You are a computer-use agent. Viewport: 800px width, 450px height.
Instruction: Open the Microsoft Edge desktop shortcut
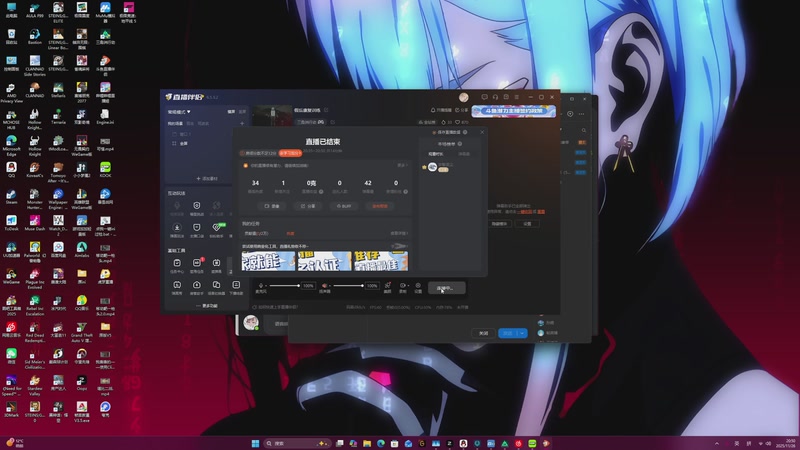[11, 145]
